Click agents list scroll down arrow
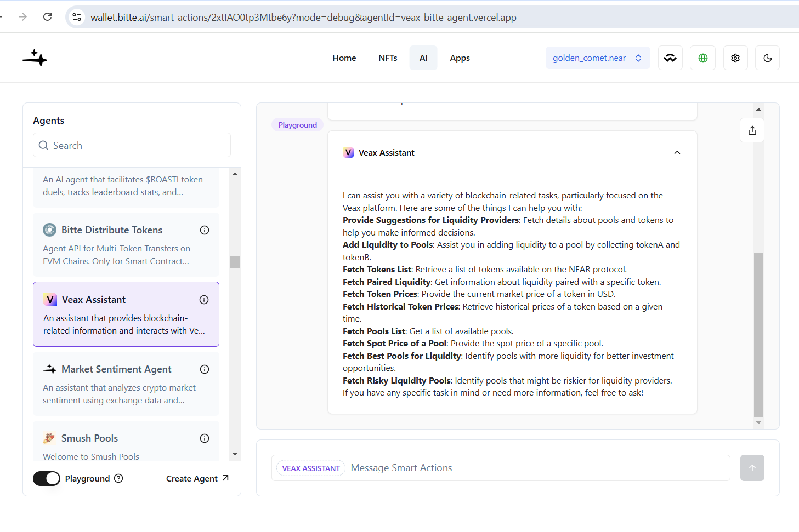Image resolution: width=799 pixels, height=532 pixels. click(235, 454)
